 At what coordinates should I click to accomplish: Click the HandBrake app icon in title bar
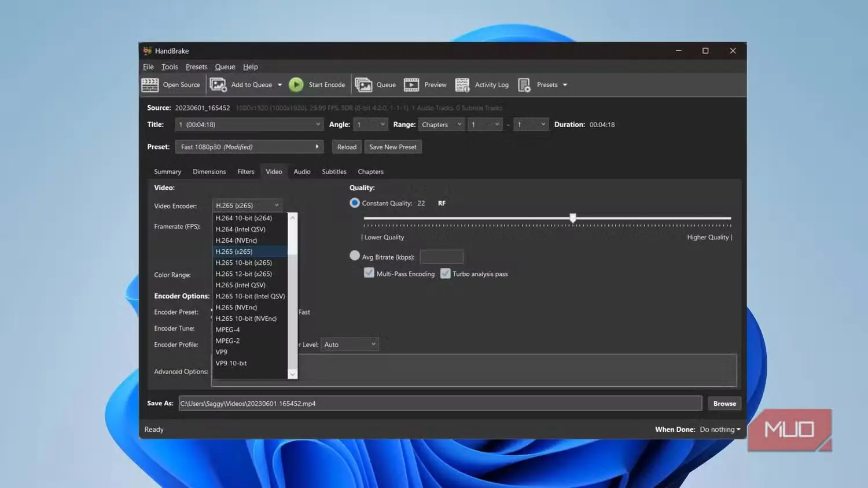148,51
